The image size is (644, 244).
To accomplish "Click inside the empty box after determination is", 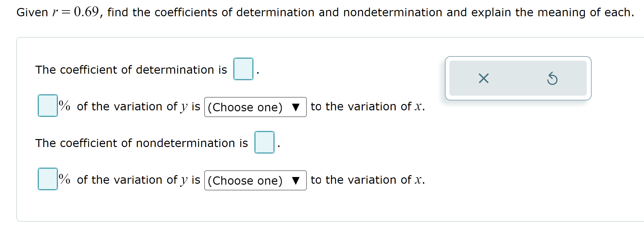I will (x=243, y=69).
